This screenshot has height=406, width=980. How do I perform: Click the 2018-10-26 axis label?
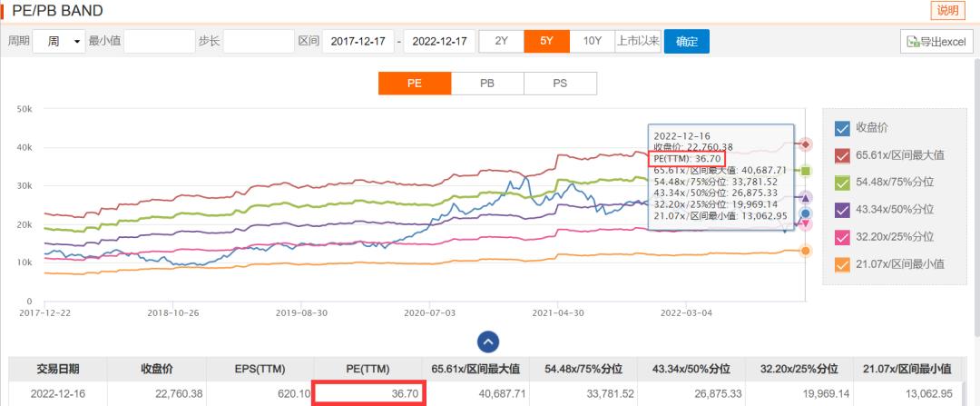point(172,312)
